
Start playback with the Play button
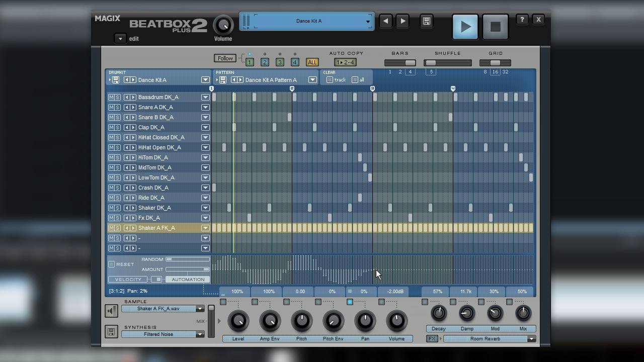465,27
